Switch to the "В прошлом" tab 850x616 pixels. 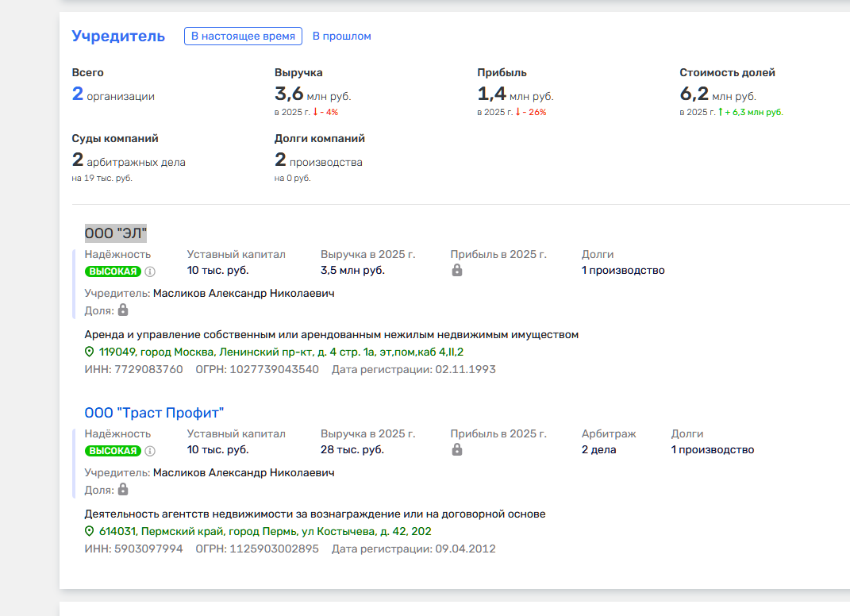tap(341, 36)
